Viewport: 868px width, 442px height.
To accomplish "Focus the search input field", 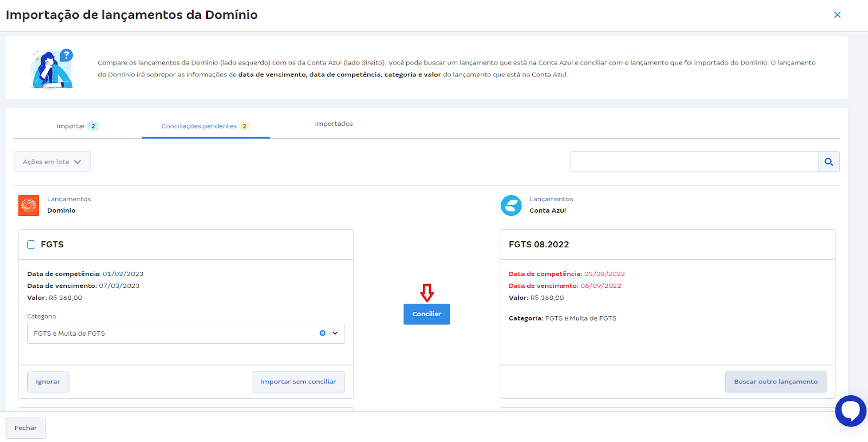I will pyautogui.click(x=694, y=162).
